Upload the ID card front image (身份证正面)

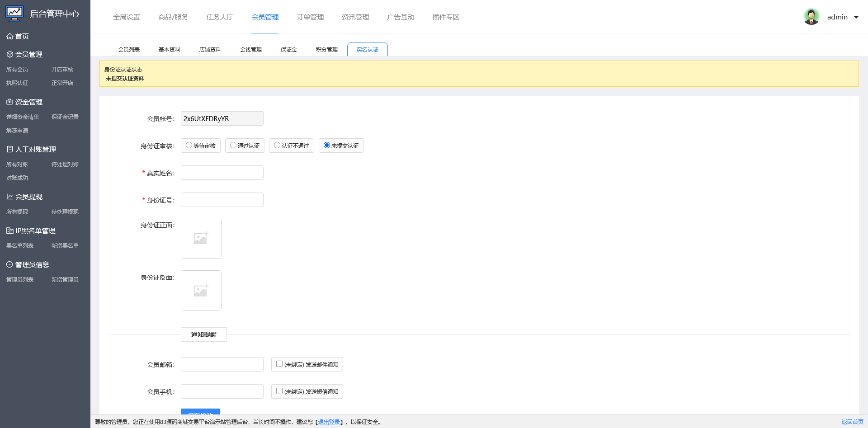coord(201,238)
